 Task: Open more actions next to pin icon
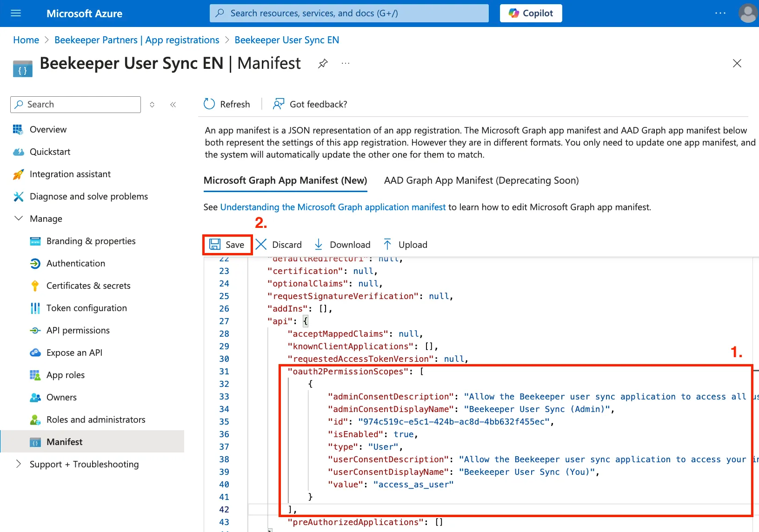coord(346,63)
